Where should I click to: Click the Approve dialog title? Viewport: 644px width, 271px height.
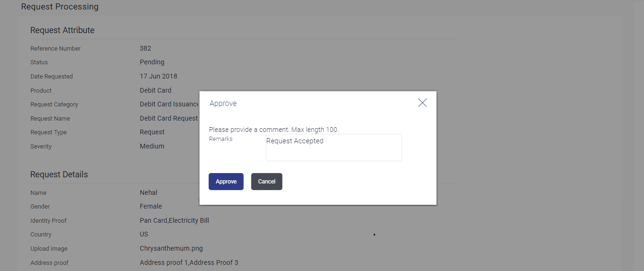click(223, 103)
